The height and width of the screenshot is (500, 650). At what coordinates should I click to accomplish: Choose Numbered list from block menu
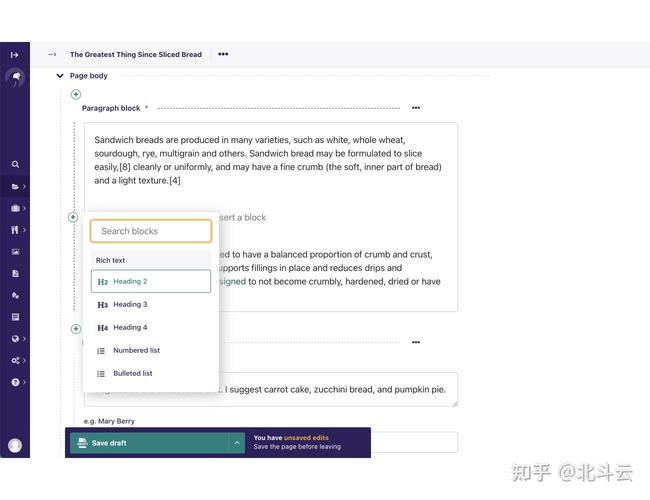(x=151, y=350)
